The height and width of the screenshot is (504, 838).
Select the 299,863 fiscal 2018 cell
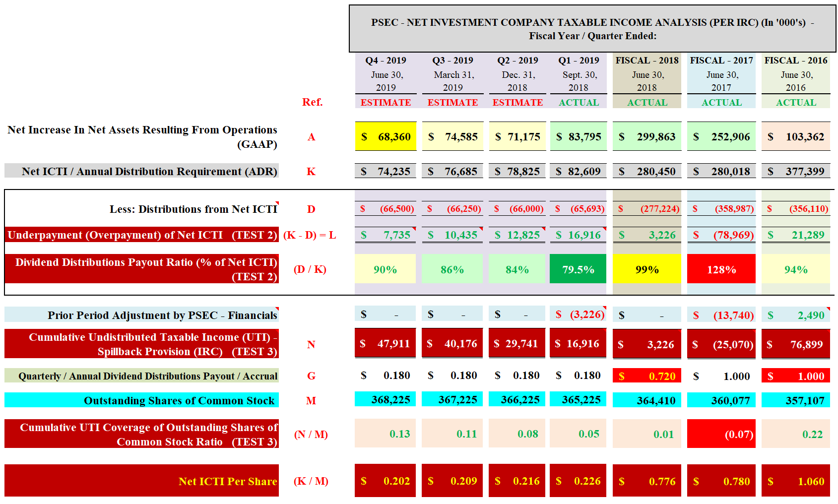(x=647, y=136)
